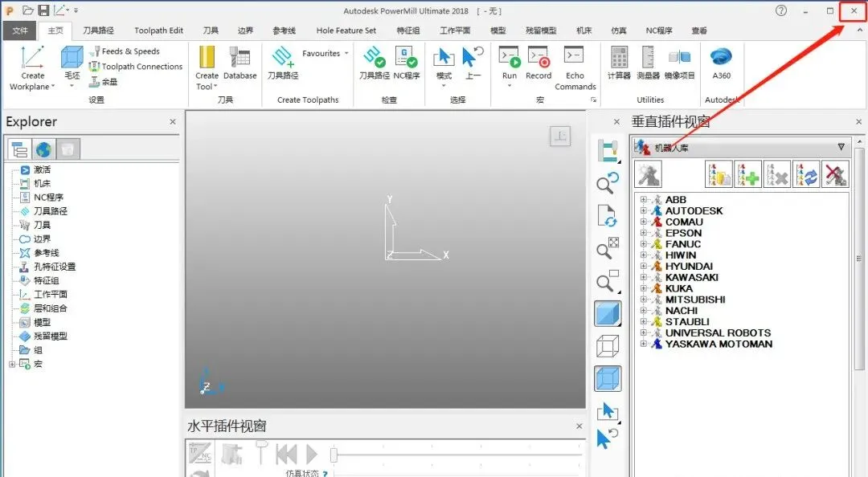Open the Explorer globe browser tab icon

point(43,149)
